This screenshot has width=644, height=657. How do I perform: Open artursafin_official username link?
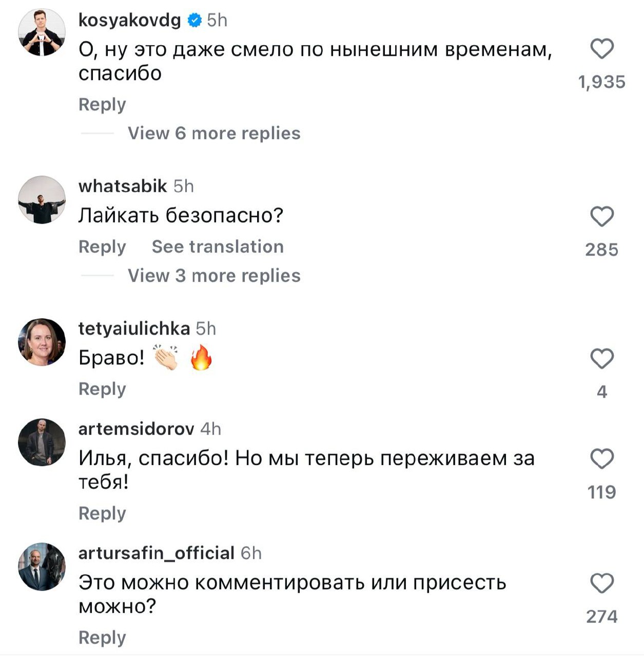point(156,553)
